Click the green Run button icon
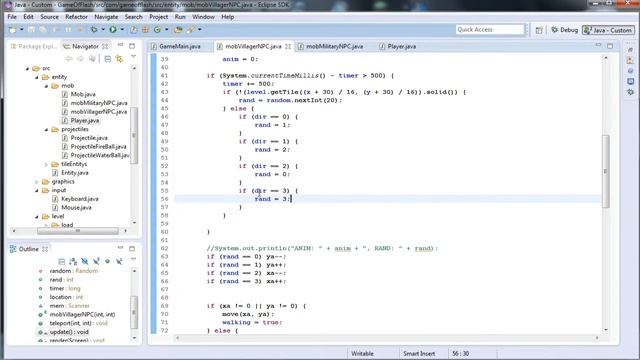 pos(113,30)
